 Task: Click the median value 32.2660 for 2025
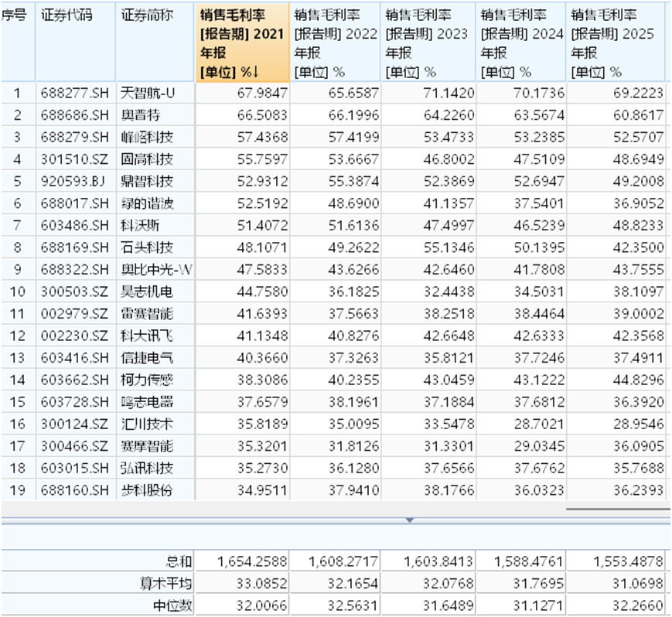click(638, 605)
